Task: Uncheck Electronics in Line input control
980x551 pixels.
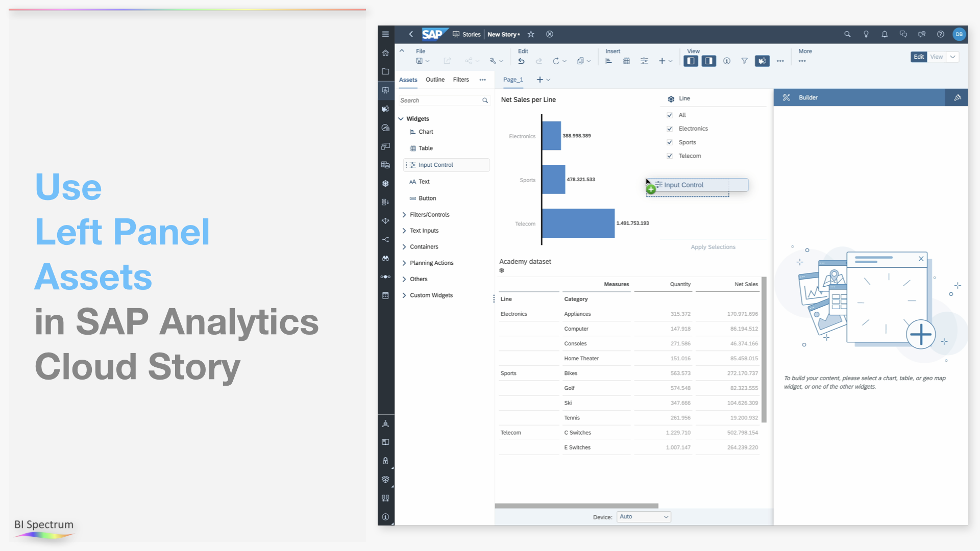Action: (670, 129)
